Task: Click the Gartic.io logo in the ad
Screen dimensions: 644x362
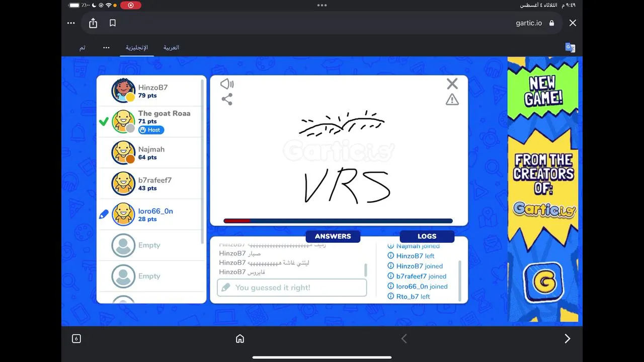Action: 544,209
